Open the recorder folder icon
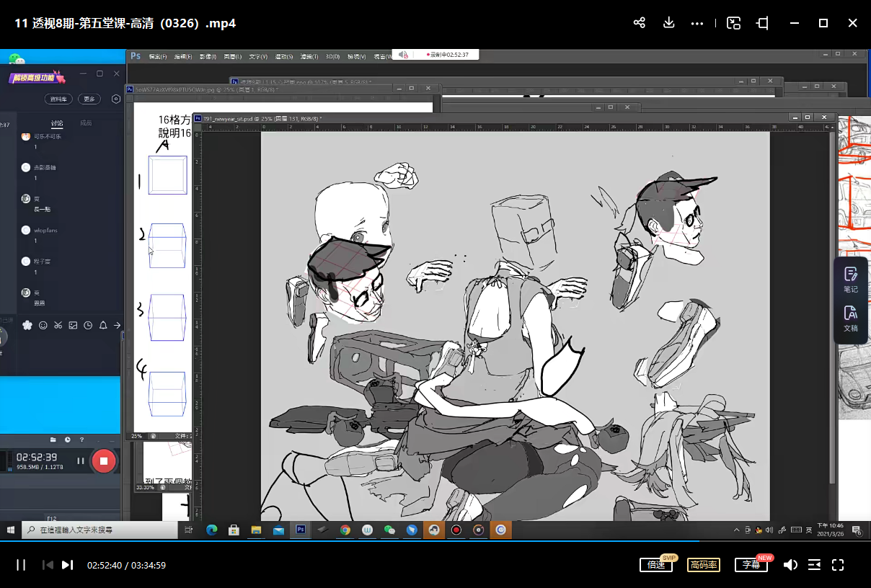This screenshot has height=588, width=871. (53, 440)
